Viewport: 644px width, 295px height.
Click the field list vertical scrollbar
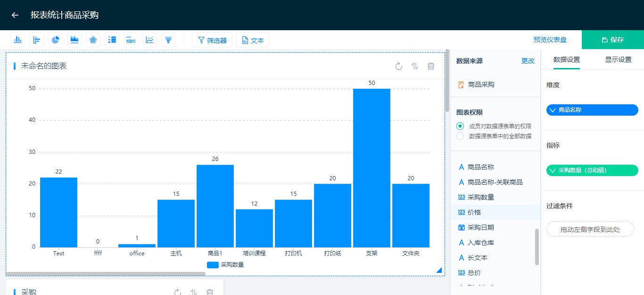click(537, 247)
